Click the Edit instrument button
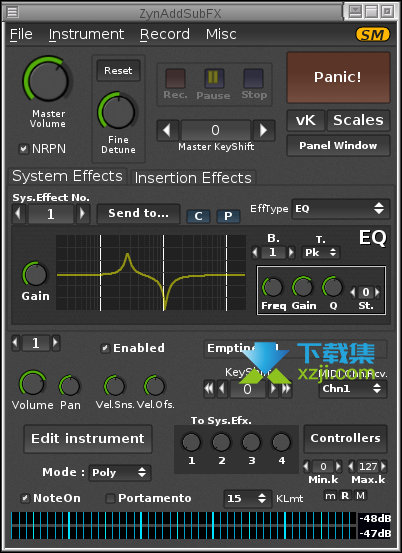The image size is (402, 553). click(88, 439)
